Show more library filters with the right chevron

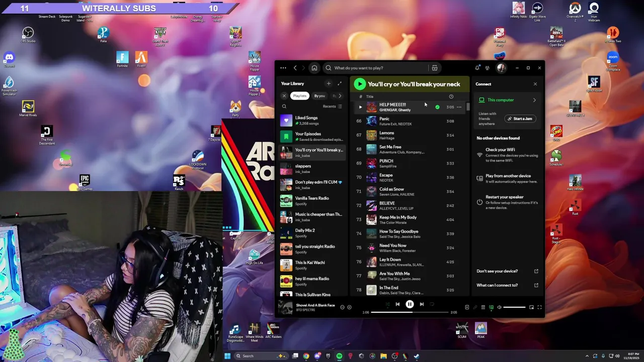[x=340, y=96]
